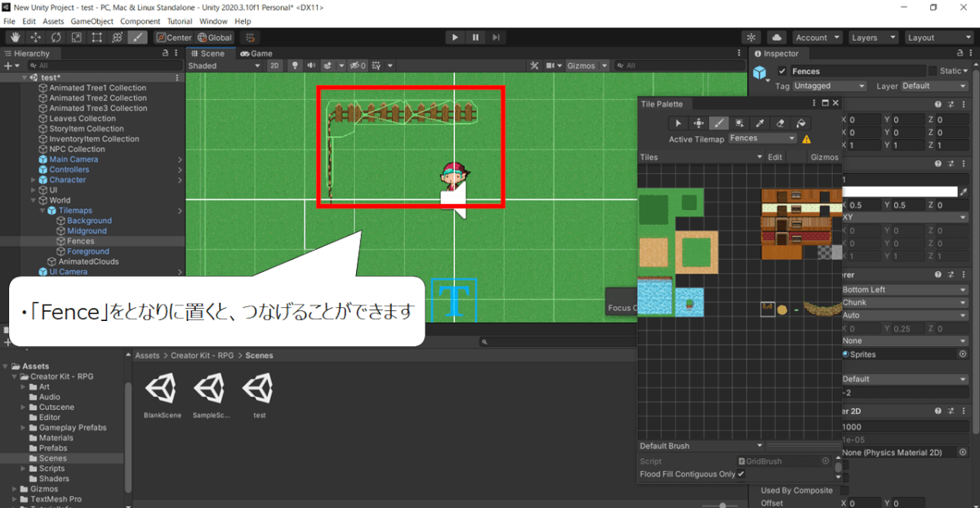Open the Active Tilemap Fences dropdown
The height and width of the screenshot is (508, 980).
(762, 139)
